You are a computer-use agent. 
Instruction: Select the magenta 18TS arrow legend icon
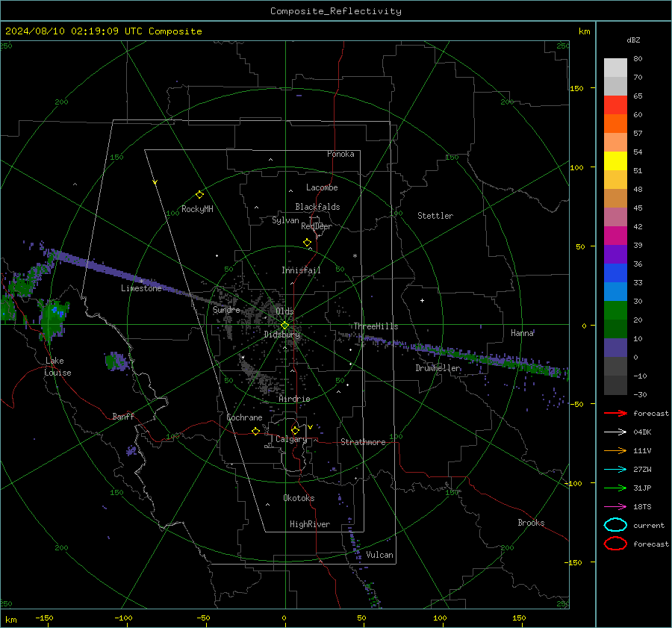[615, 507]
